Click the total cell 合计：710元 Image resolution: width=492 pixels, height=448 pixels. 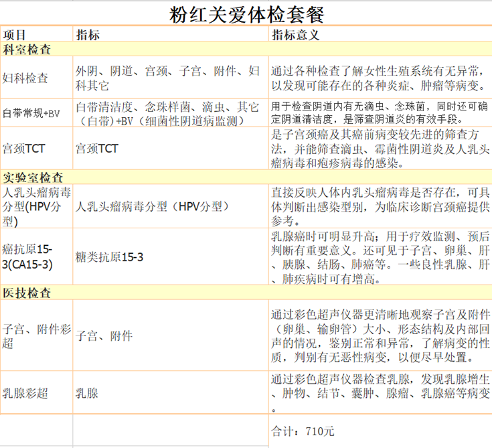click(379, 431)
